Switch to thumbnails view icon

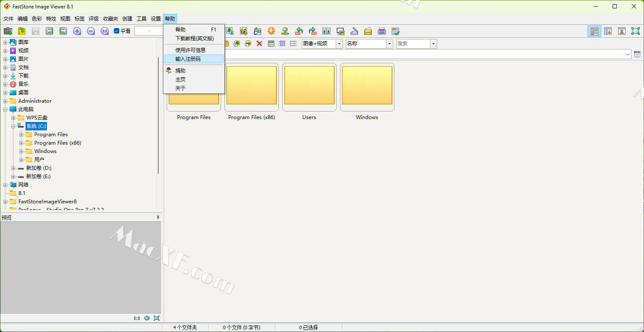(x=271, y=44)
